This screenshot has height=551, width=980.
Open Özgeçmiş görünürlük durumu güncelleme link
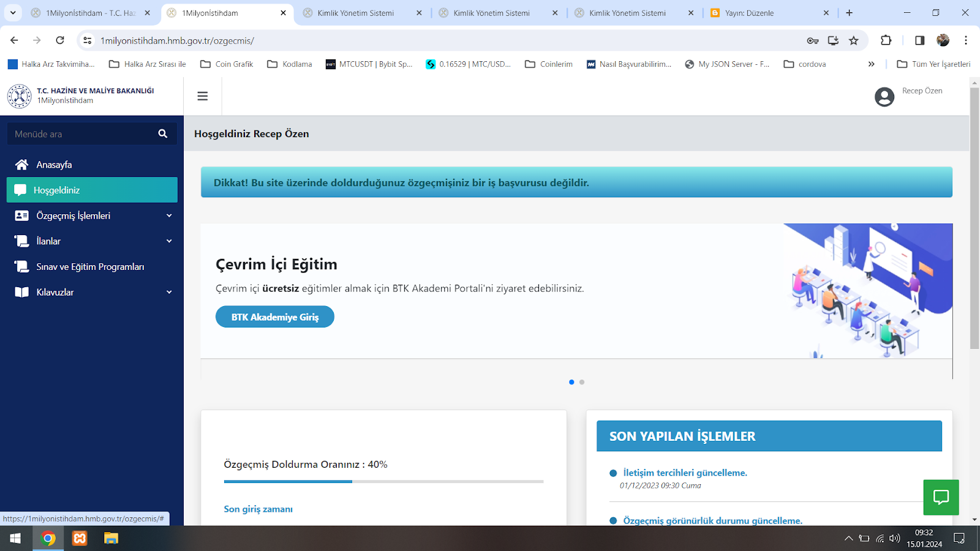pos(712,520)
